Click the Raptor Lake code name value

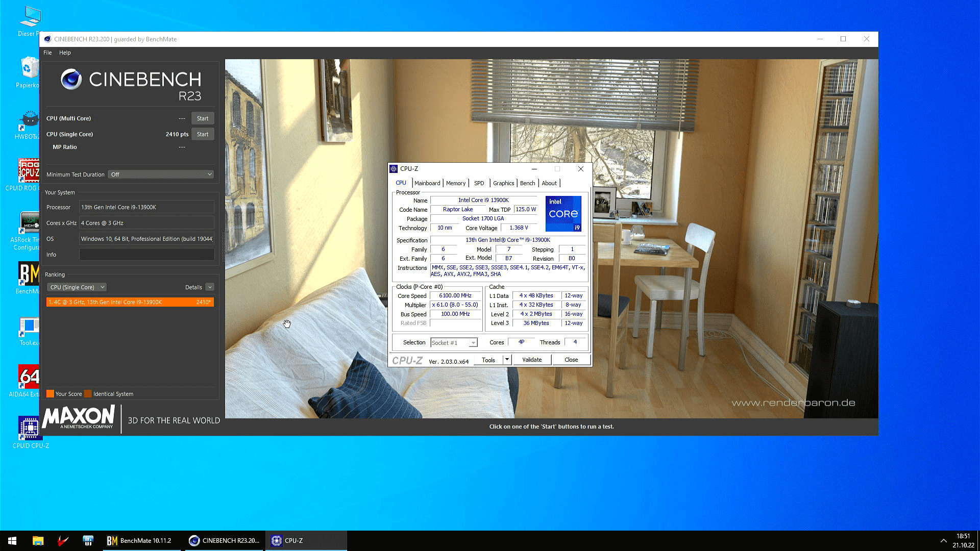458,210
